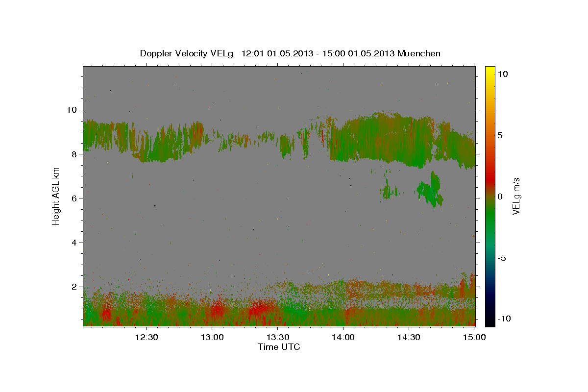Click the '14:00' time tick label

[343, 337]
